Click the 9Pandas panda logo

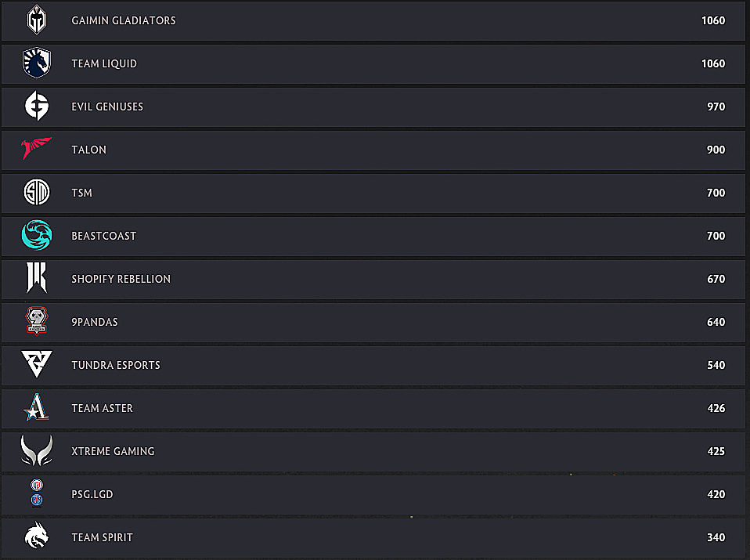pos(37,321)
